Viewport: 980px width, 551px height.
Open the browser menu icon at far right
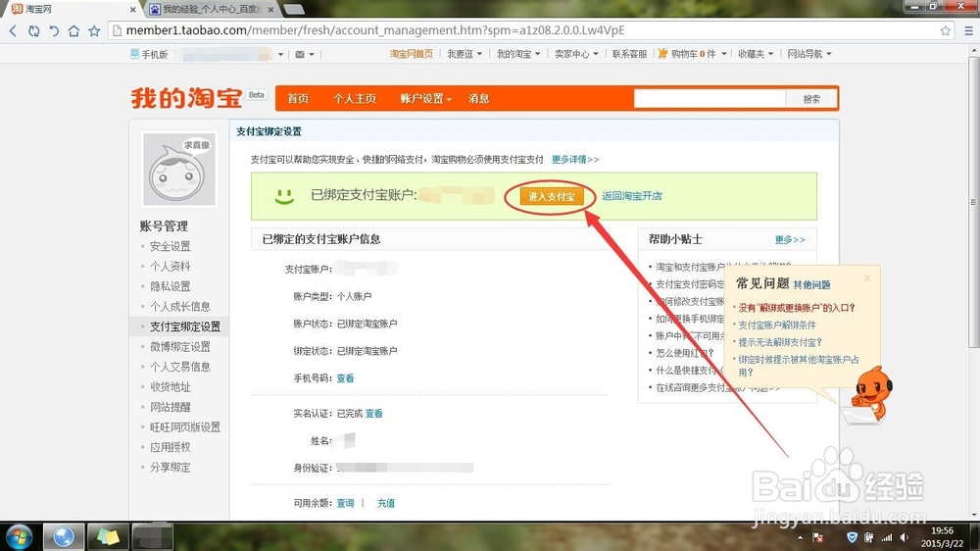[x=968, y=30]
